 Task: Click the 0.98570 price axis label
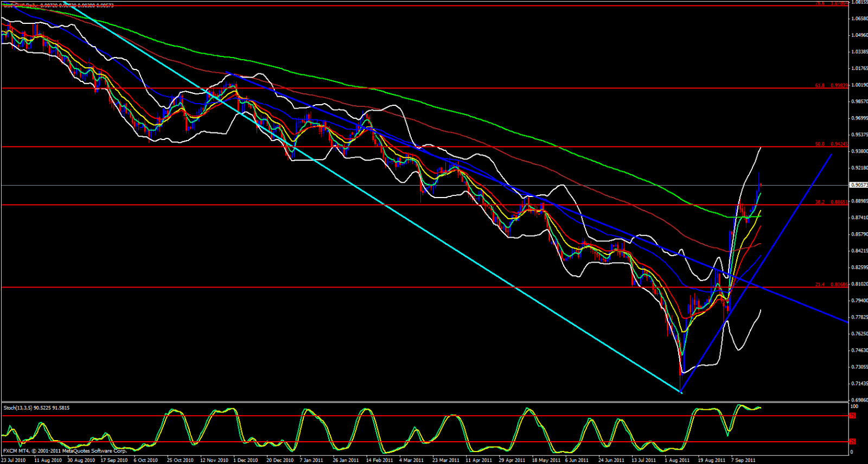[x=859, y=101]
